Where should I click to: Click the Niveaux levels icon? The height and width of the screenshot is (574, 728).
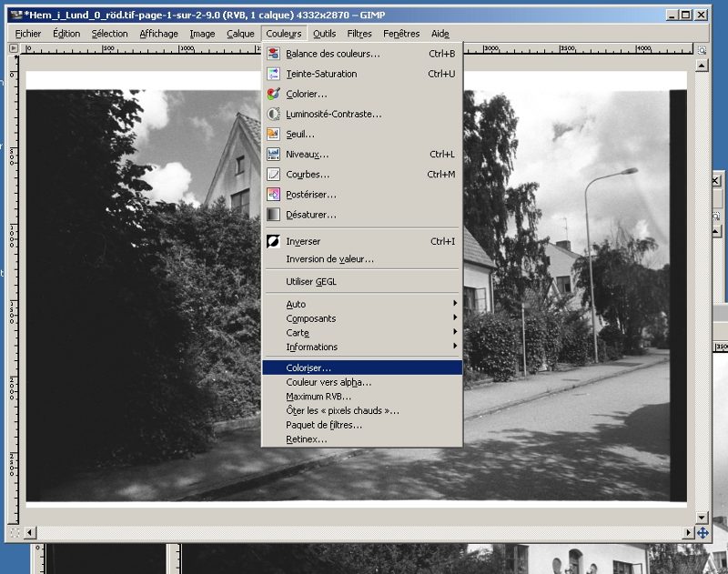[x=273, y=154]
